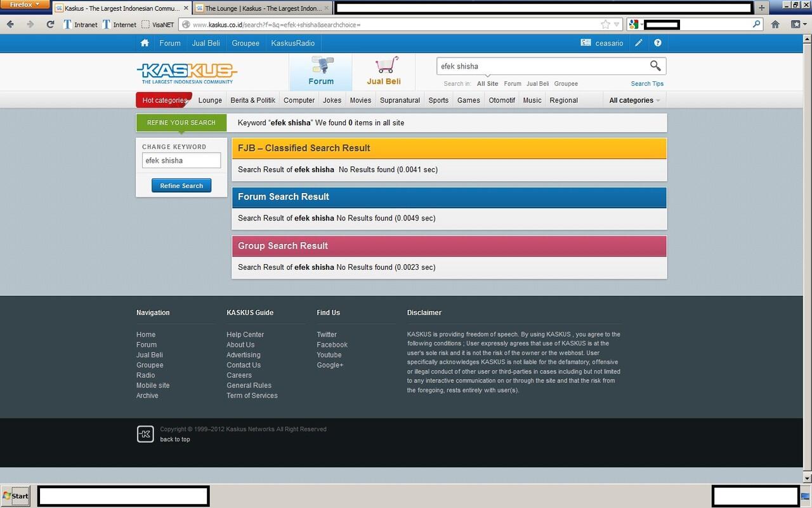Open new tab with plus button
812x508 pixels.
(x=761, y=8)
